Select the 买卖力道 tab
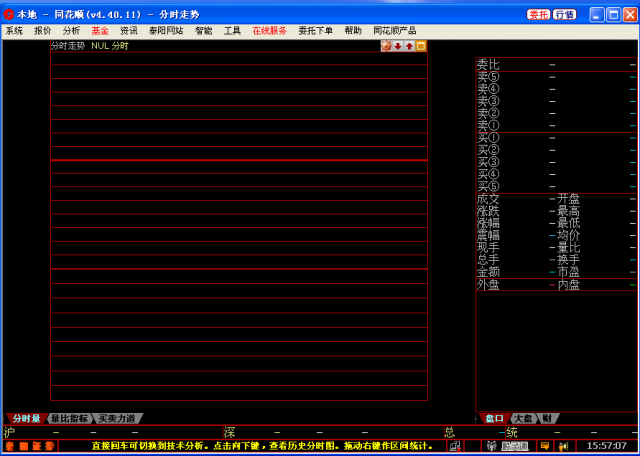 (117, 418)
